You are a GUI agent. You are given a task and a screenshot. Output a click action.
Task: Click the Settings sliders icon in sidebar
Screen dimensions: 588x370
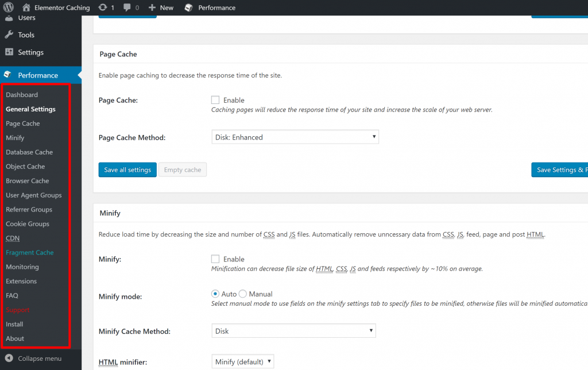[9, 52]
